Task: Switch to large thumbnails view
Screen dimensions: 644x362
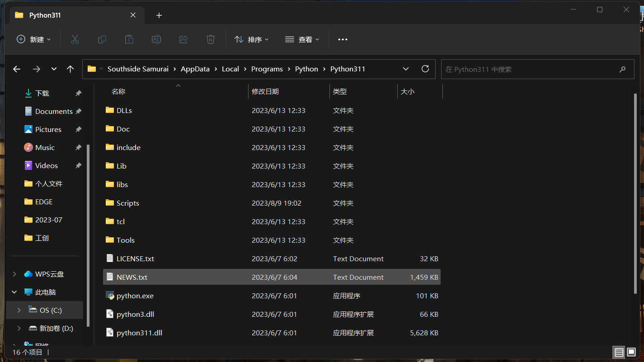Action: (x=631, y=352)
